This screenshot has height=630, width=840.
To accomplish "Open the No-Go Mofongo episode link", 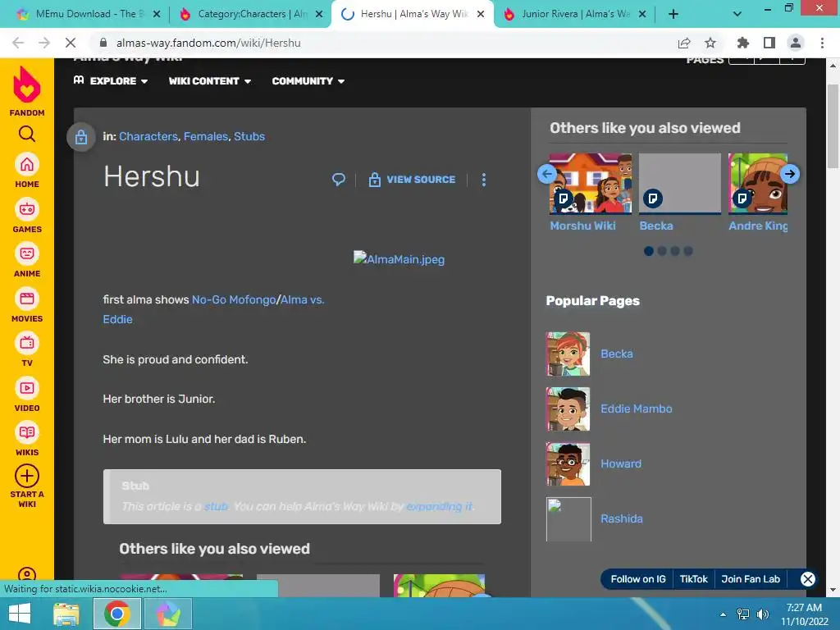I will [x=234, y=299].
